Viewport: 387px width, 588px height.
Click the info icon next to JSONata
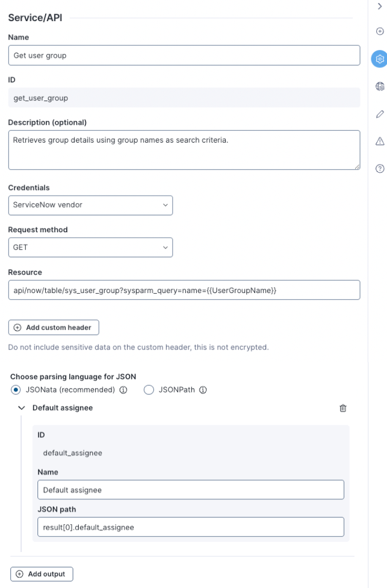tap(123, 390)
